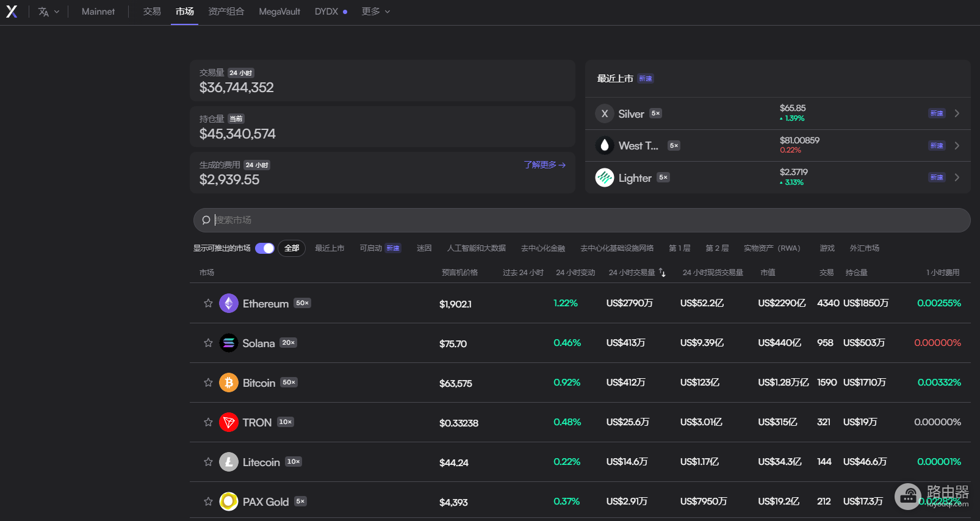Click the Solana coin icon

(229, 343)
